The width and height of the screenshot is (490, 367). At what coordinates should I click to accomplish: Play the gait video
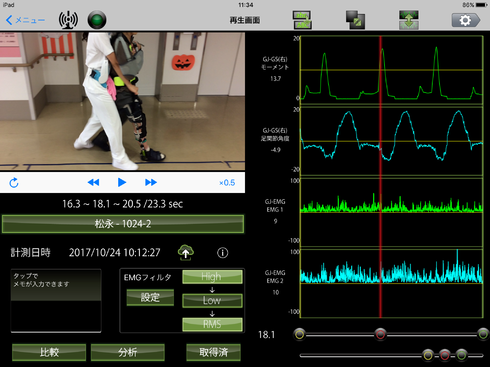coord(122,182)
